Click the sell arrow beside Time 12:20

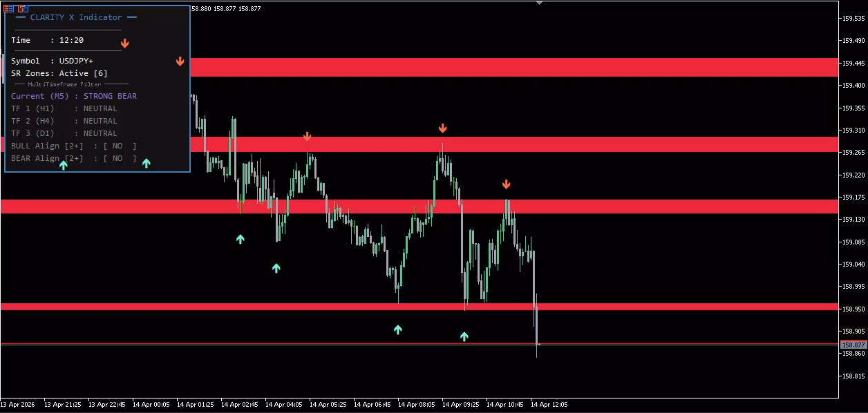pyautogui.click(x=125, y=44)
